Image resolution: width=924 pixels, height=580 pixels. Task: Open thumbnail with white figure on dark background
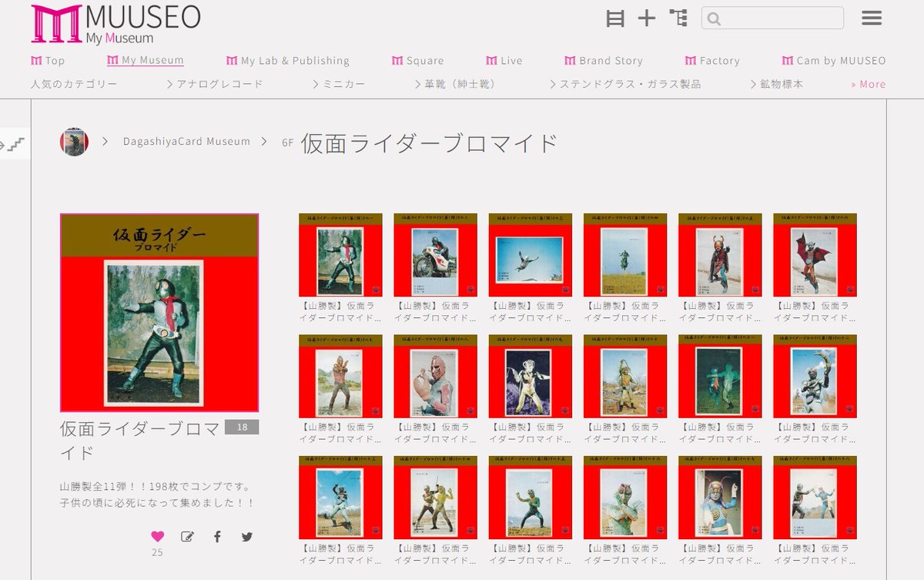tap(530, 376)
